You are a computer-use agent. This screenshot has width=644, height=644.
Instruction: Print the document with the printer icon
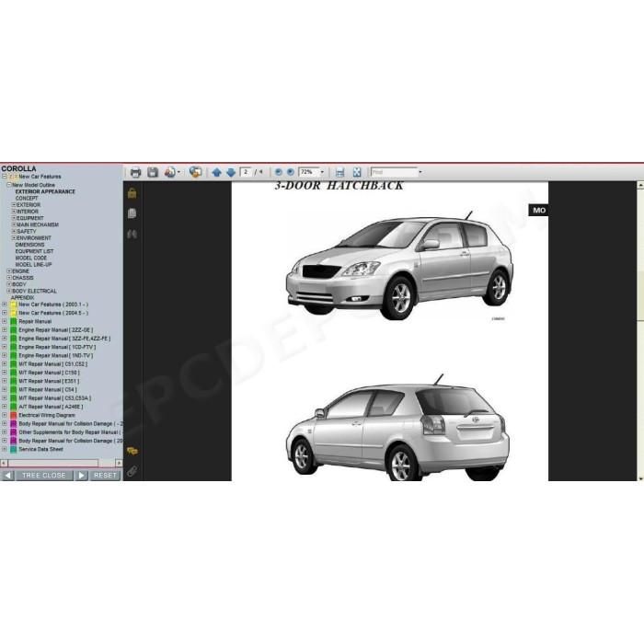135,172
